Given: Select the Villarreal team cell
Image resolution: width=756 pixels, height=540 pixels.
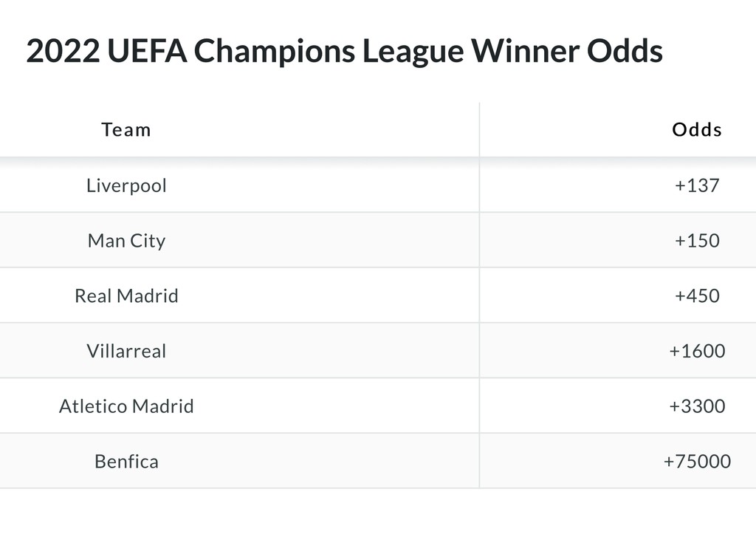Looking at the screenshot, I should 126,351.
